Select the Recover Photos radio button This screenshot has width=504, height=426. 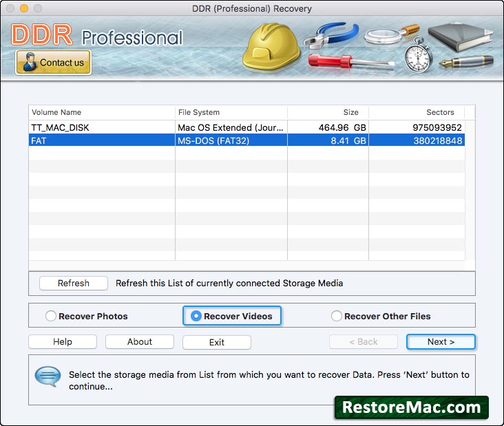point(51,316)
